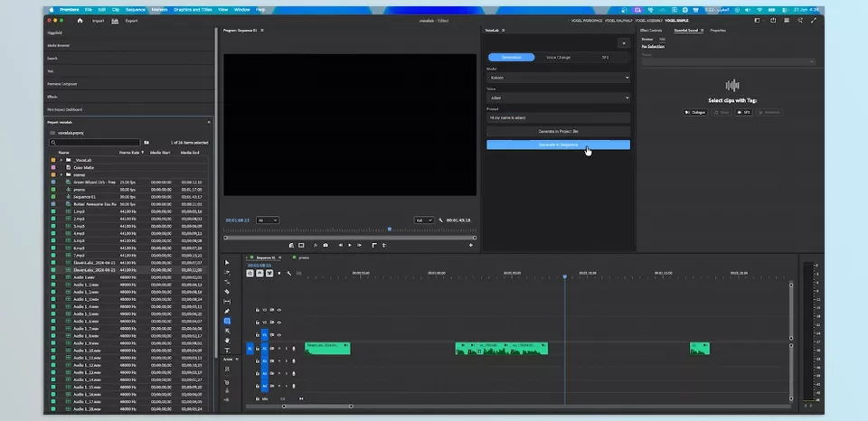Viewport: 868px width, 421px height.
Task: Open the program monitor settings wrench
Action: pyautogui.click(x=440, y=220)
